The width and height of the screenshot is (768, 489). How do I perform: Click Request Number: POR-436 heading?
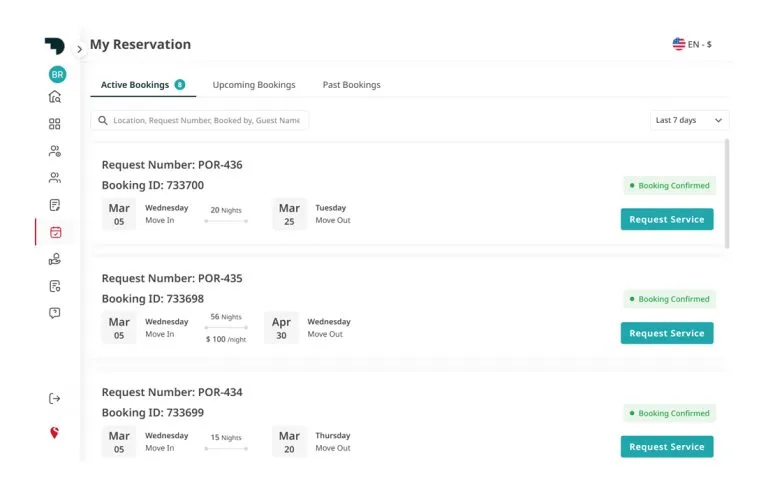click(x=172, y=165)
